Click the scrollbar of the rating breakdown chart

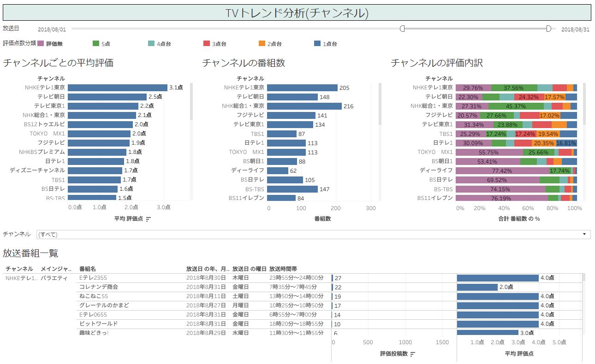click(584, 104)
